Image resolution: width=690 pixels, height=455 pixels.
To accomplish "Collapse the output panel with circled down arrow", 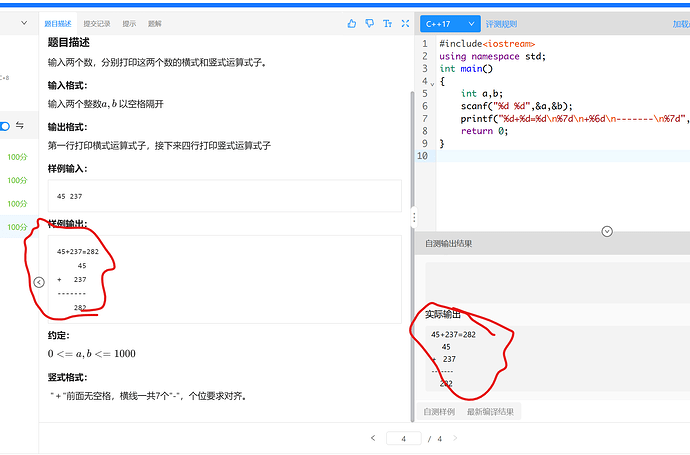I will pos(607,231).
